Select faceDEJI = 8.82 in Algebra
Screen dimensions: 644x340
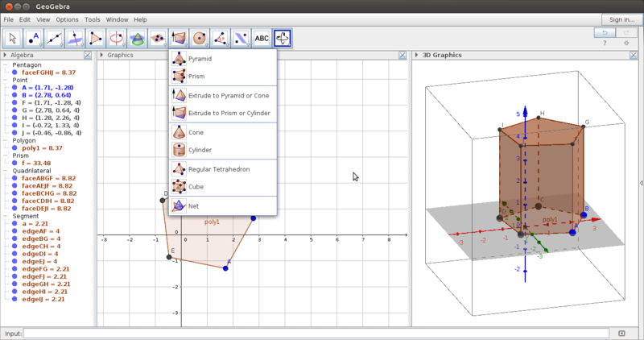coord(47,209)
